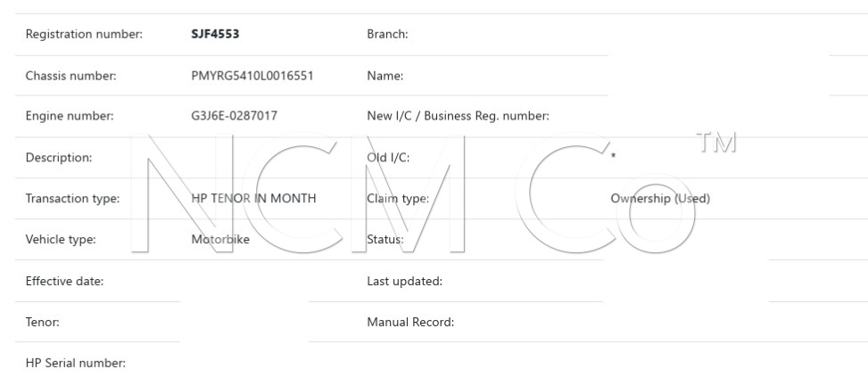Select the HP TENOR IN MONTH value
Image resolution: width=868 pixels, height=386 pixels.
pyautogui.click(x=253, y=199)
